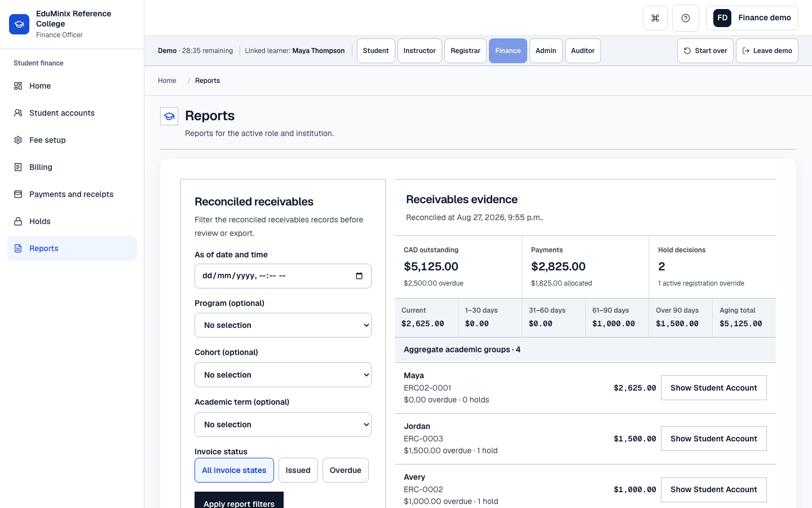Viewport: 812px width, 508px height.
Task: Open the command shortcut icon button
Action: 655,18
